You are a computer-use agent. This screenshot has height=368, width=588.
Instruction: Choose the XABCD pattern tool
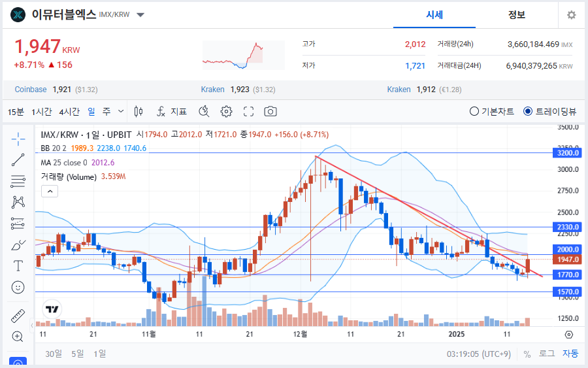click(x=18, y=202)
